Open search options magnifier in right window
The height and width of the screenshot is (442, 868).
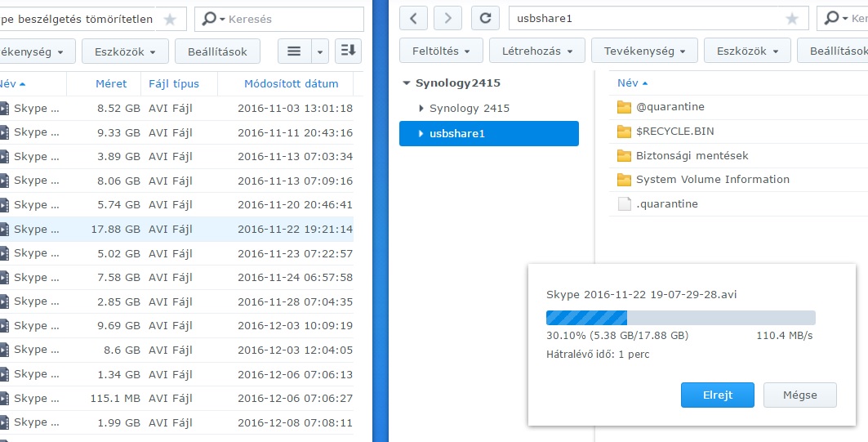click(x=835, y=18)
